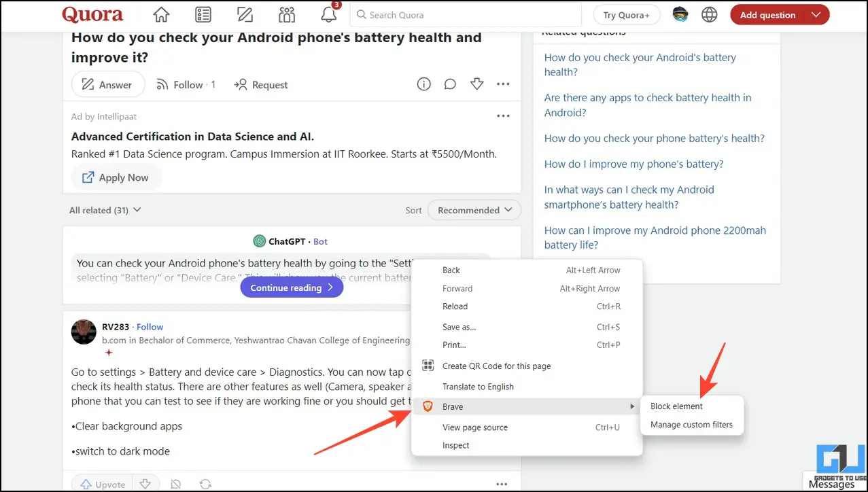Viewport: 868px width, 492px height.
Task: Open "In what ways can I check my Android" link
Action: point(629,197)
